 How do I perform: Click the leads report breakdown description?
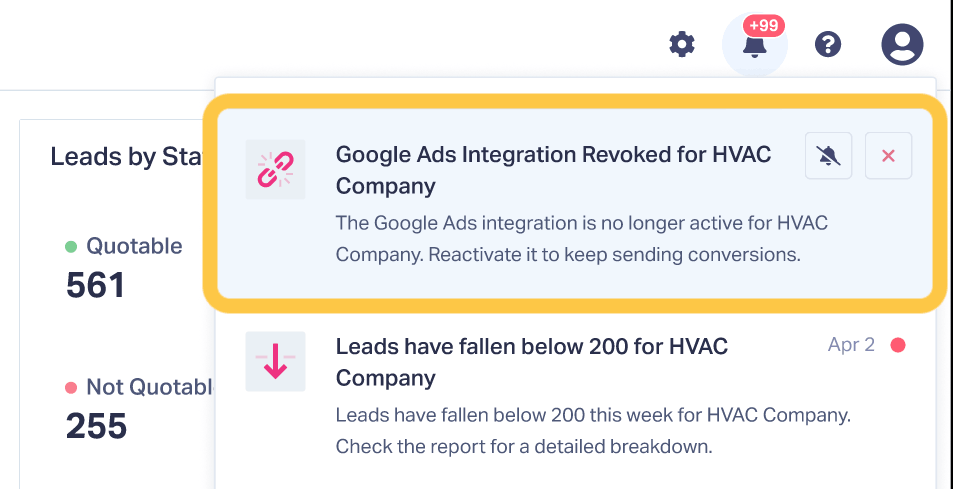pyautogui.click(x=593, y=430)
